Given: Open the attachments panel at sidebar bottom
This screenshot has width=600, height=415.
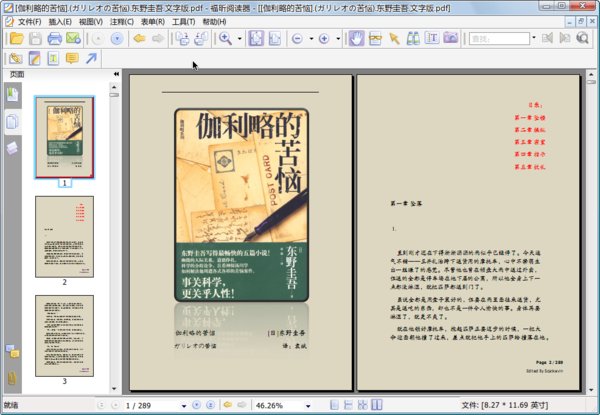Looking at the screenshot, I should 12,378.
